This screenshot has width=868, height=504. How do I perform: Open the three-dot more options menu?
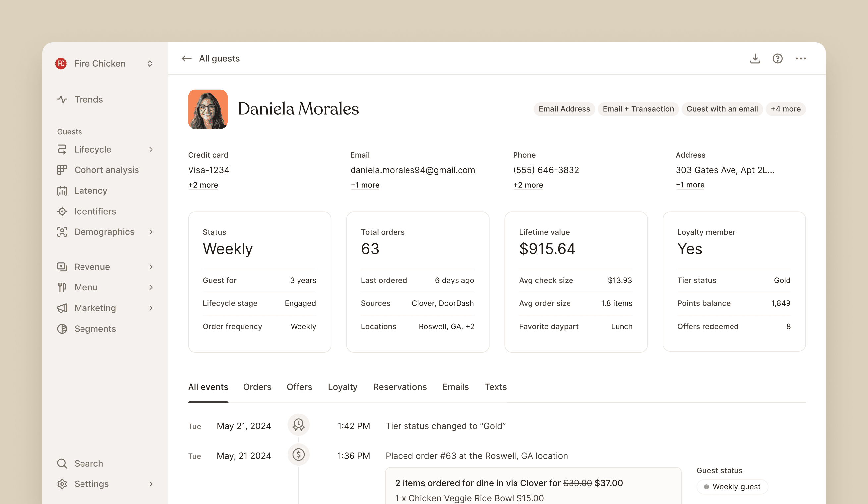click(x=801, y=59)
